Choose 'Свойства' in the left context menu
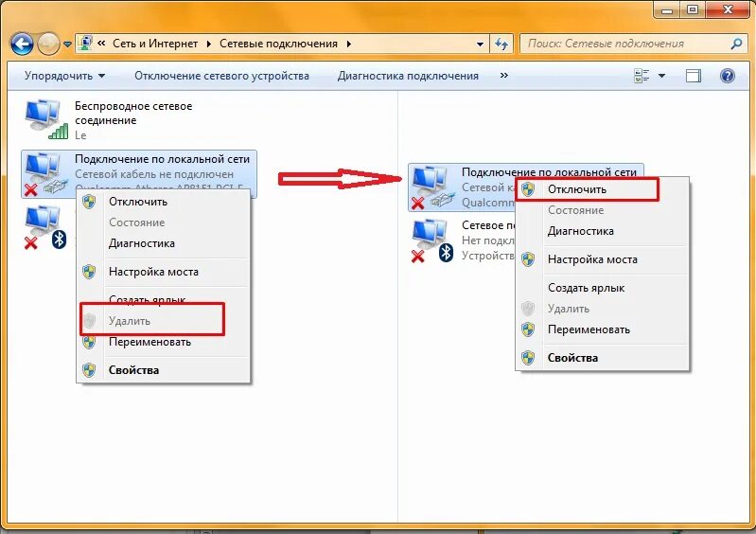The image size is (756, 534). click(x=164, y=370)
